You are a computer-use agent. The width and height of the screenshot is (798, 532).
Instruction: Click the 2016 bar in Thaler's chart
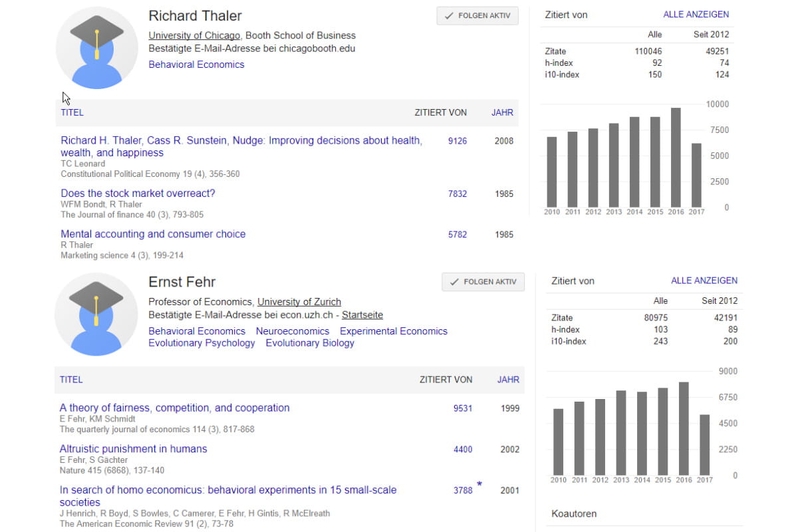[676, 158]
